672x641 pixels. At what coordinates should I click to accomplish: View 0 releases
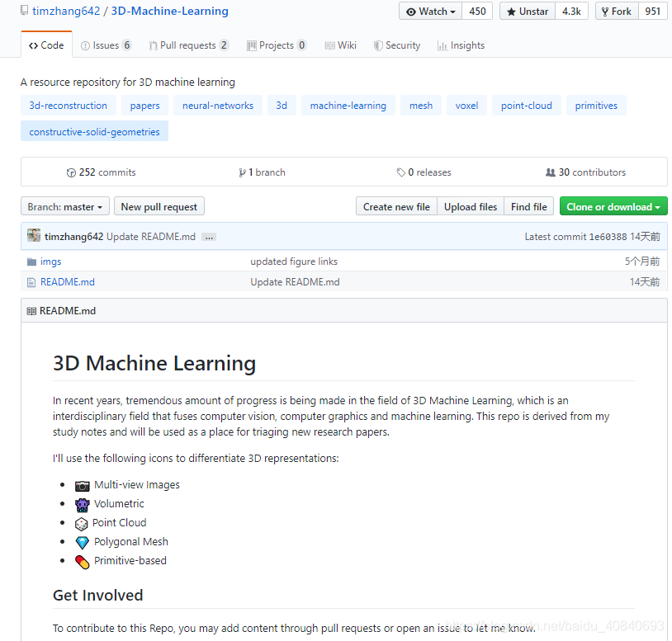pos(424,172)
